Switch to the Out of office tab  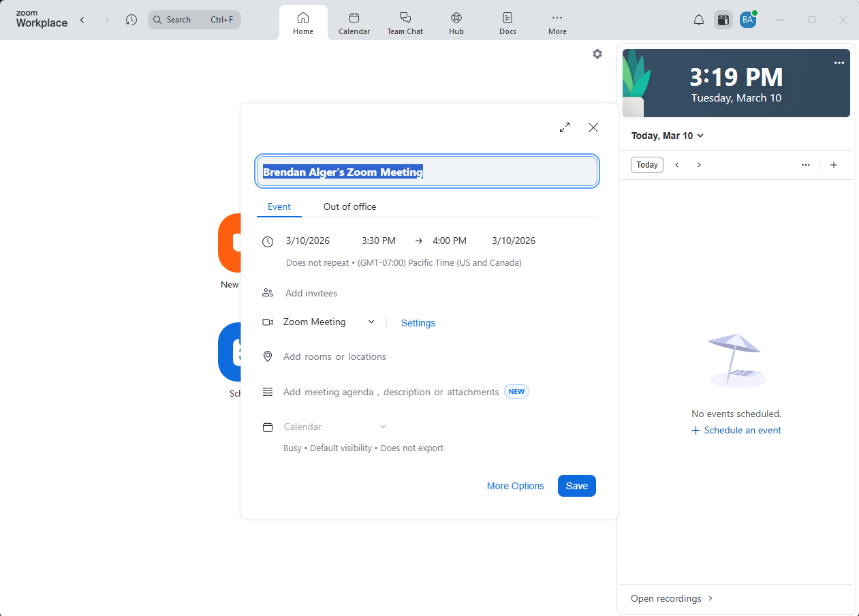349,206
